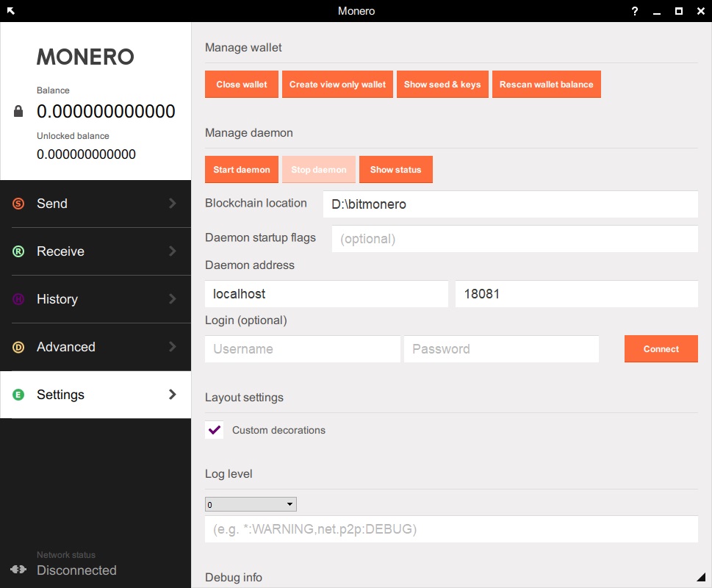The width and height of the screenshot is (712, 588).
Task: Click the window resize grip icon
Action: tap(701, 577)
